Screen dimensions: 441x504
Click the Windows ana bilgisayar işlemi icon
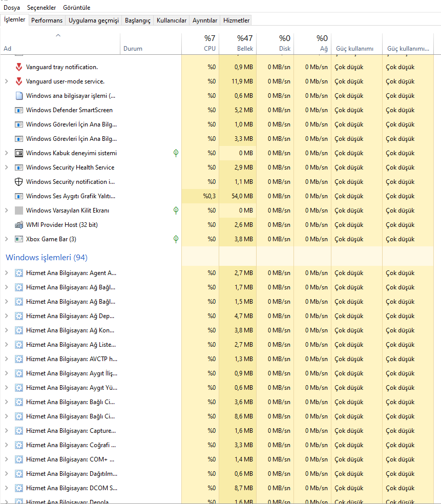pyautogui.click(x=19, y=96)
